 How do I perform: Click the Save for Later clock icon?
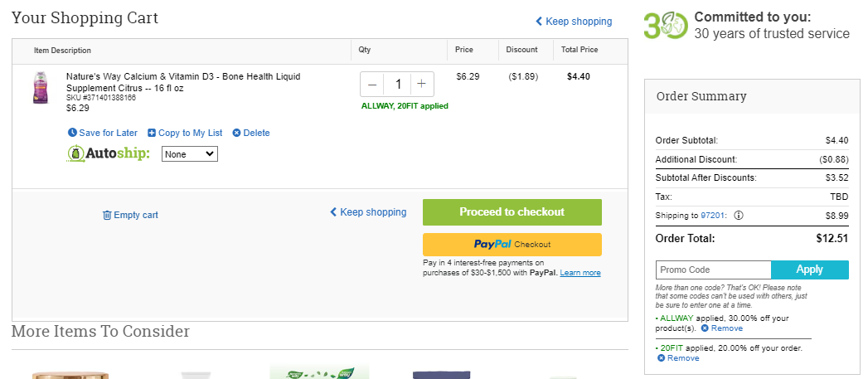point(72,133)
